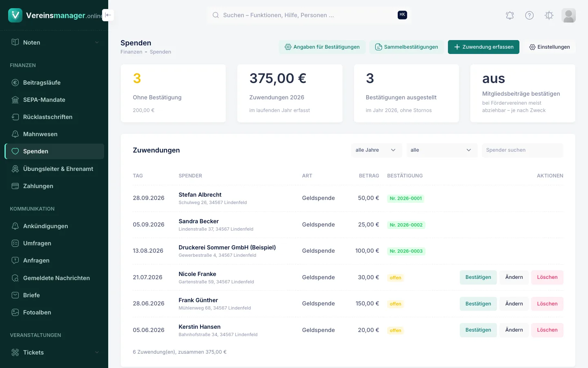Click the Anfragen speech bubble icon

coord(15,260)
